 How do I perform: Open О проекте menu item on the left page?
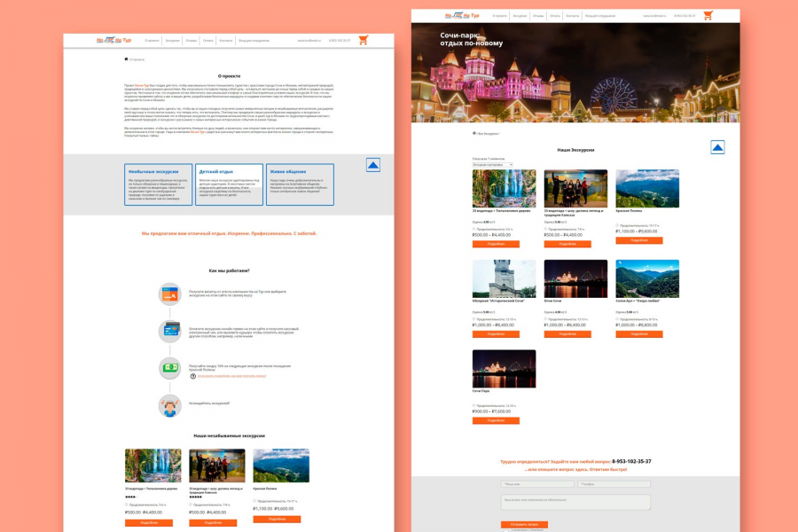152,40
